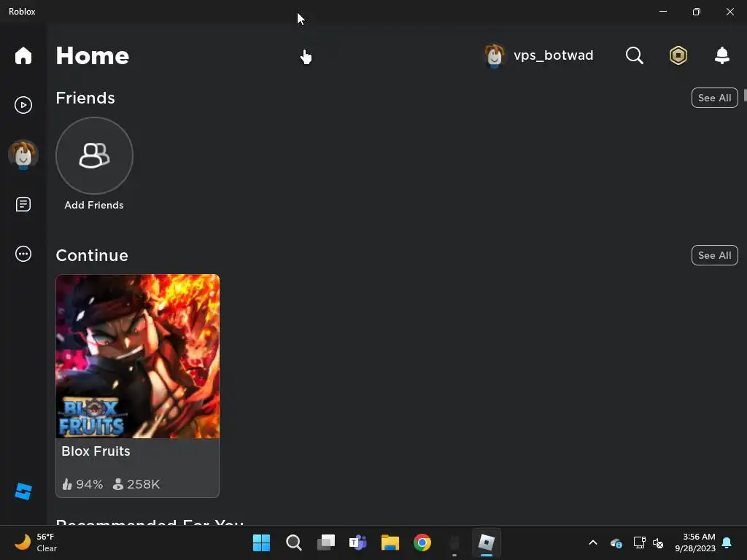This screenshot has width=747, height=560.
Task: Click See All next to Friends
Action: click(714, 98)
